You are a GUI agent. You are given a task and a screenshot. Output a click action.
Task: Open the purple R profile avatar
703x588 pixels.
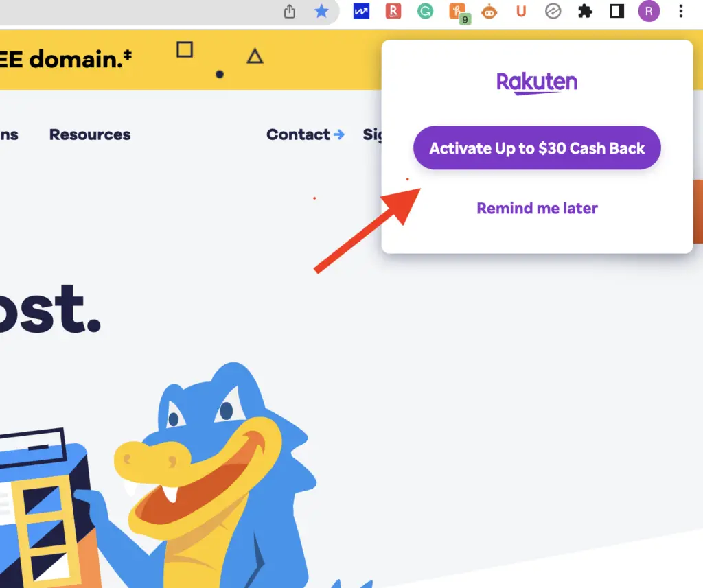[649, 11]
